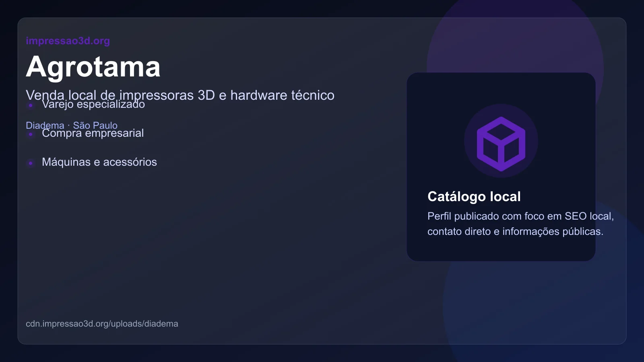Click the Perfil publicado description text

(520, 224)
